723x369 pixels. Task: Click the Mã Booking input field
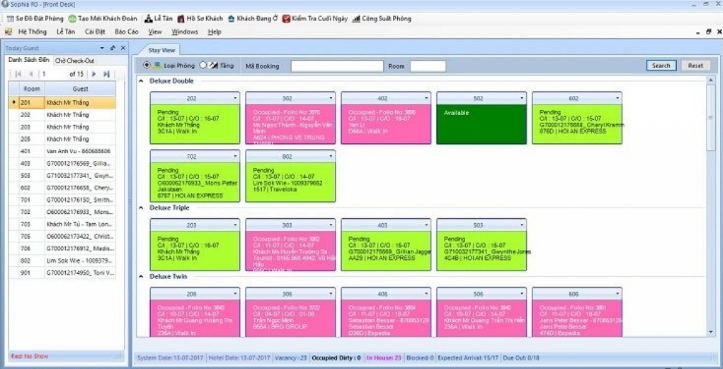[x=337, y=66]
